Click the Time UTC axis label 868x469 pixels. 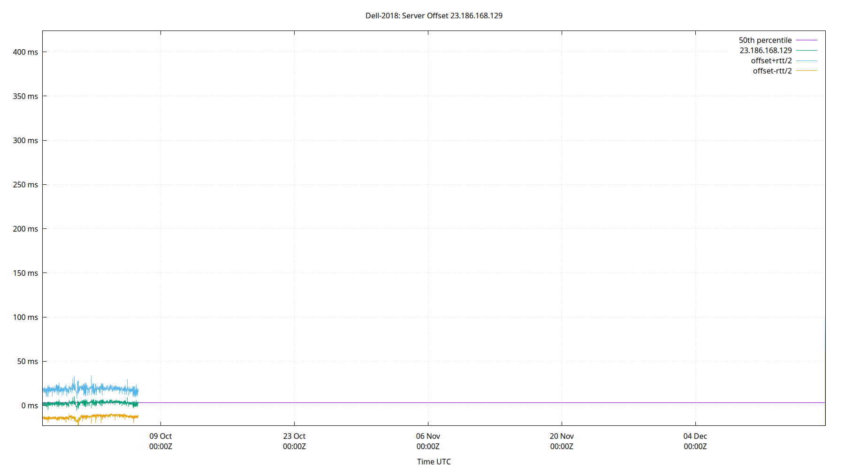[x=434, y=461]
